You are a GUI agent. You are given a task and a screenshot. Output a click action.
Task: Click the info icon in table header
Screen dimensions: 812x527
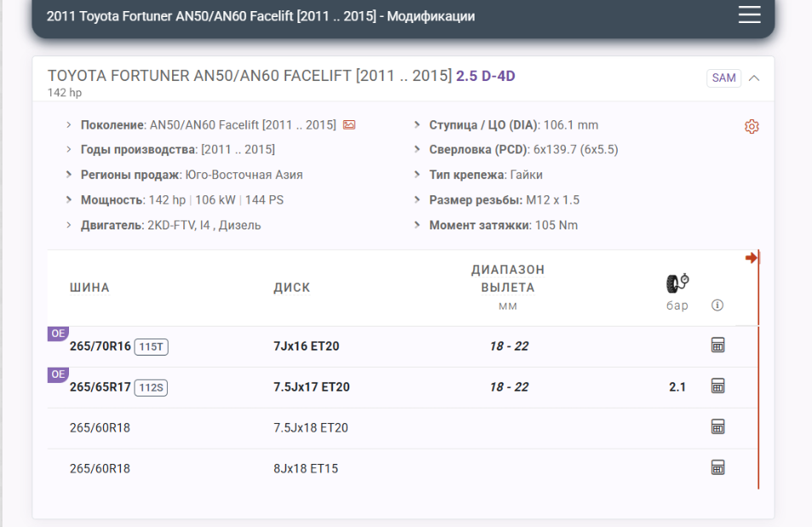(x=717, y=305)
